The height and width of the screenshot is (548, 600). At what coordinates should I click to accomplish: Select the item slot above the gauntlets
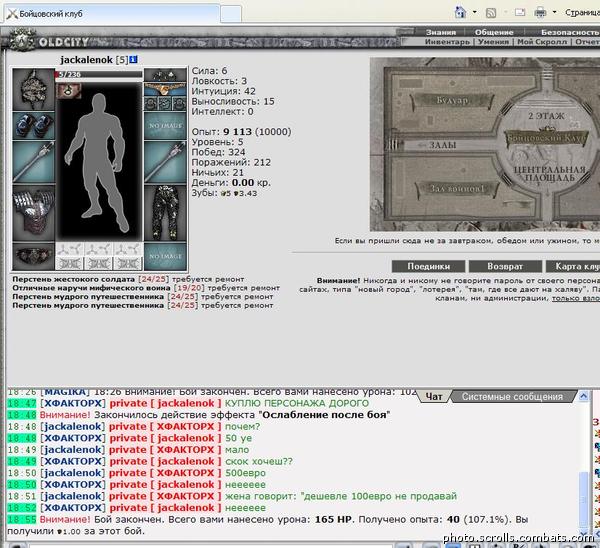click(34, 90)
